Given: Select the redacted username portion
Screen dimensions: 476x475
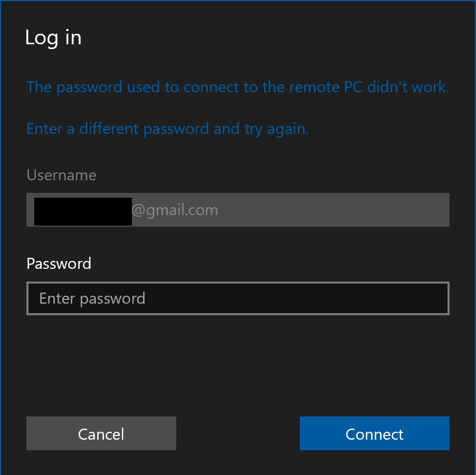Looking at the screenshot, I should [x=82, y=211].
